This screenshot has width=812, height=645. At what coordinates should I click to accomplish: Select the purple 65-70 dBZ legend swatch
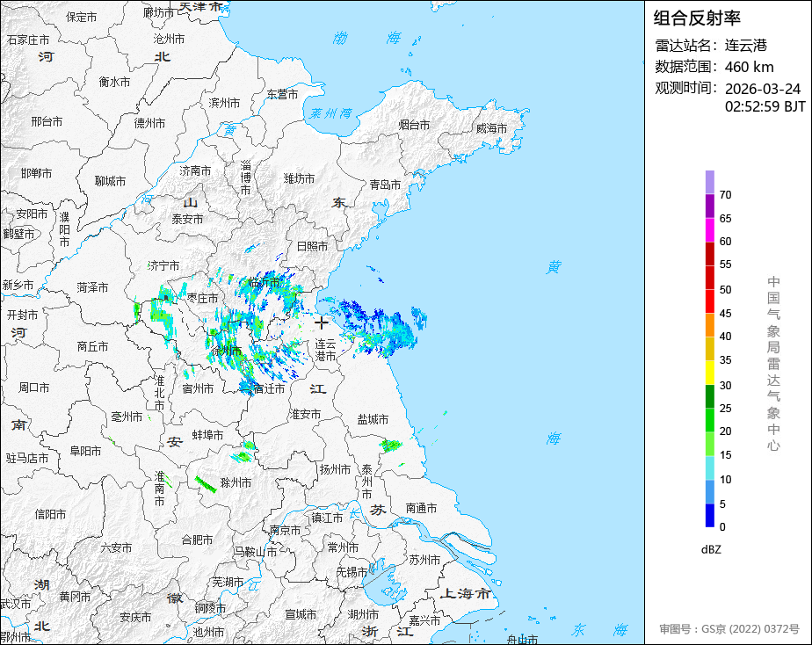(710, 206)
